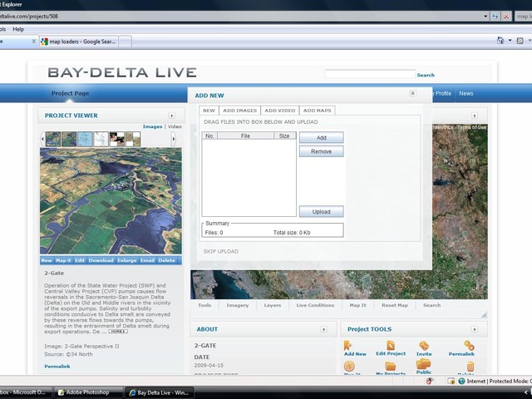Select the white line-map thumbnail
532x399 pixels.
point(101,139)
